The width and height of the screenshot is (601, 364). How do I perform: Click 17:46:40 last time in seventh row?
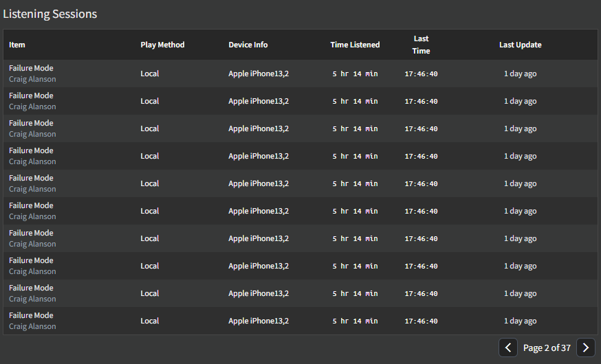click(x=421, y=238)
